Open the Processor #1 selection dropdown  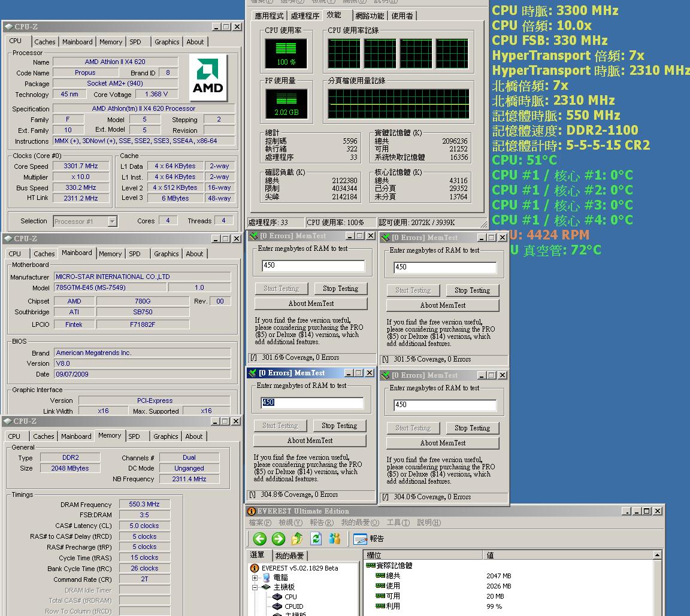[x=112, y=221]
